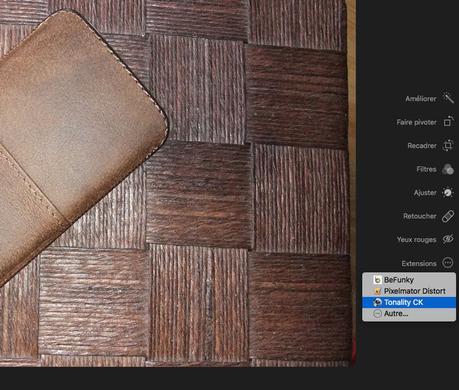
Task: Click the Extensions label
Action: click(419, 264)
